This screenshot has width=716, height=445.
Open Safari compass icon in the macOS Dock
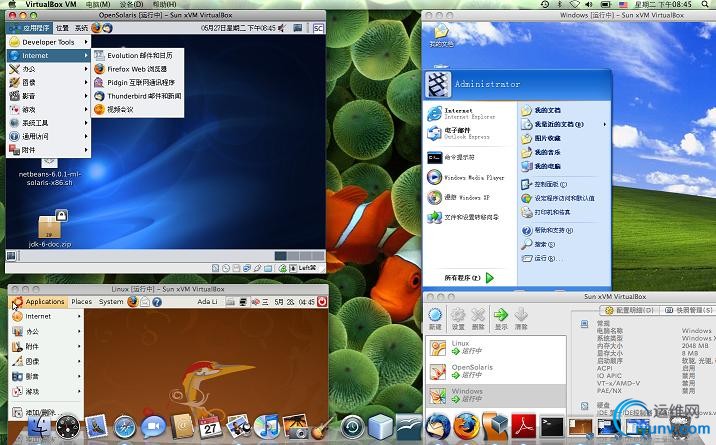pos(124,428)
